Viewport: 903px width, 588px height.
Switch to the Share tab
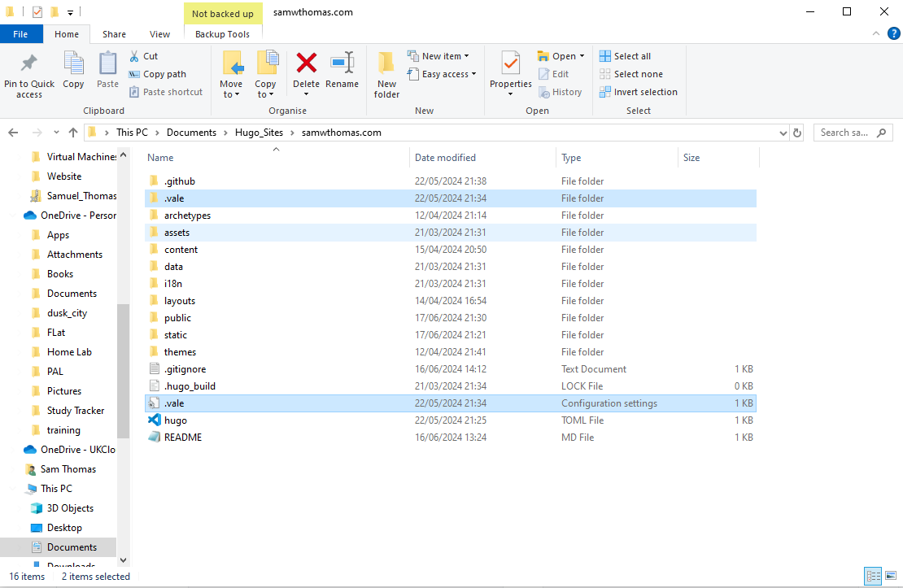coord(113,33)
